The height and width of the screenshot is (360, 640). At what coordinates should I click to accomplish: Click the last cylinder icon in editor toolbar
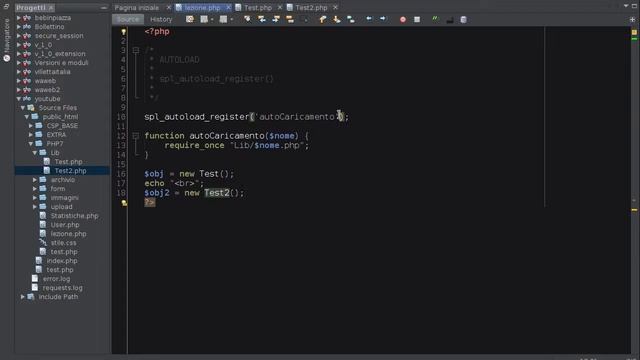click(464, 19)
